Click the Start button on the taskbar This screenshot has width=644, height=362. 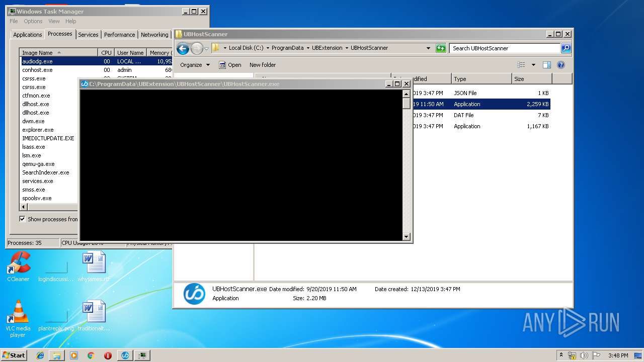coord(14,355)
